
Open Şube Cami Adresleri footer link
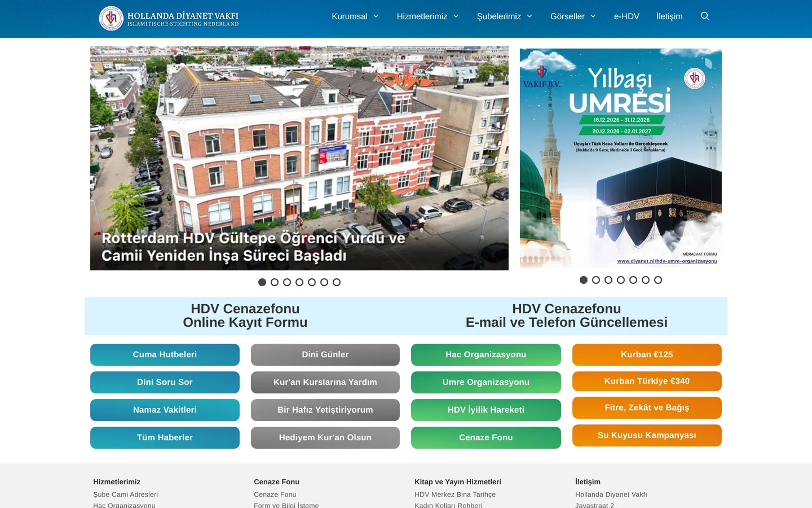coord(125,494)
